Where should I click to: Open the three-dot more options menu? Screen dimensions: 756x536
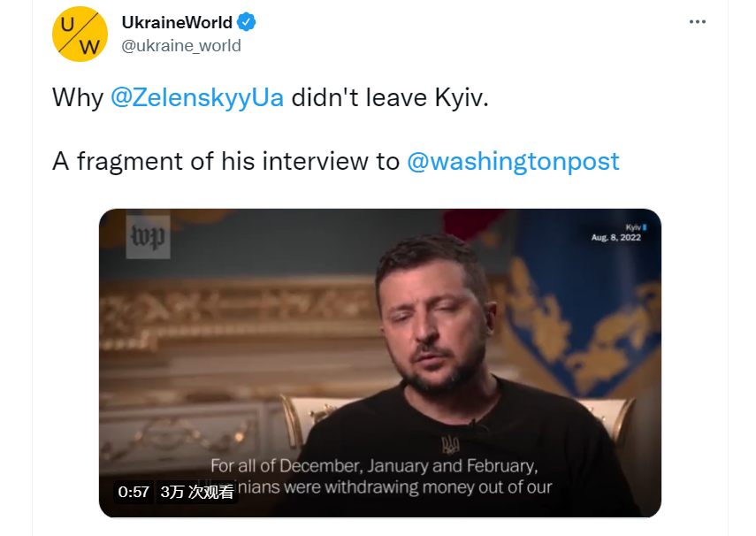(697, 22)
